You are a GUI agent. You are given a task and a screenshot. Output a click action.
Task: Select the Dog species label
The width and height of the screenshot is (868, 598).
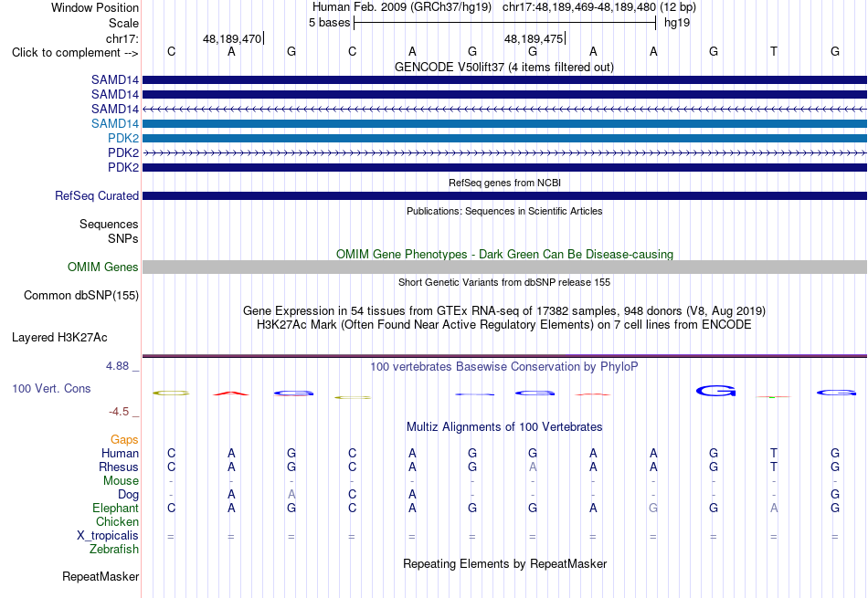point(128,495)
